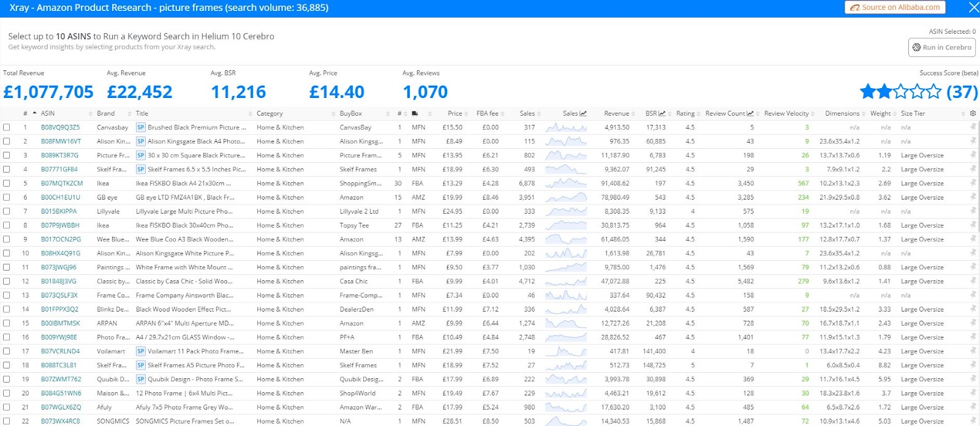Close the Xray window with X

pos(973,7)
